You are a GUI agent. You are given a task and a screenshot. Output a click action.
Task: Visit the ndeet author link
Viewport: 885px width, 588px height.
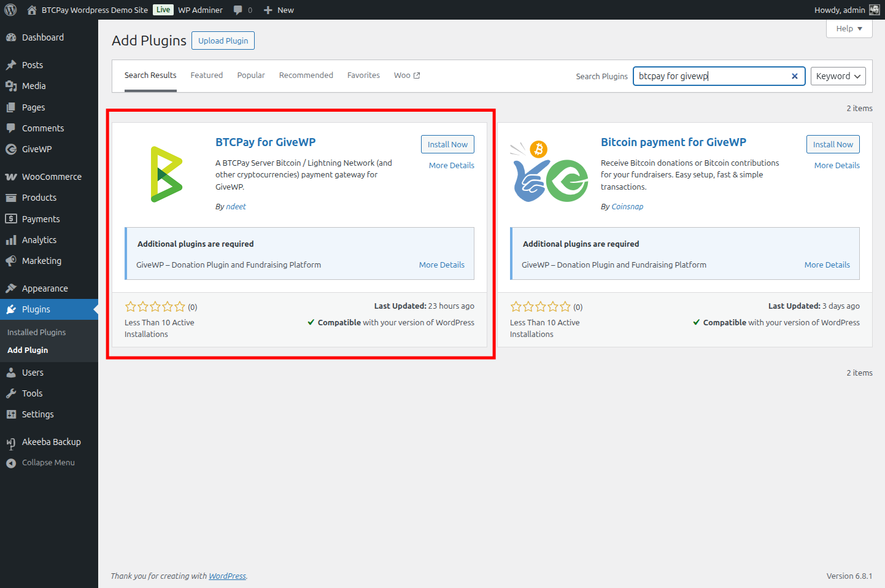pos(237,206)
